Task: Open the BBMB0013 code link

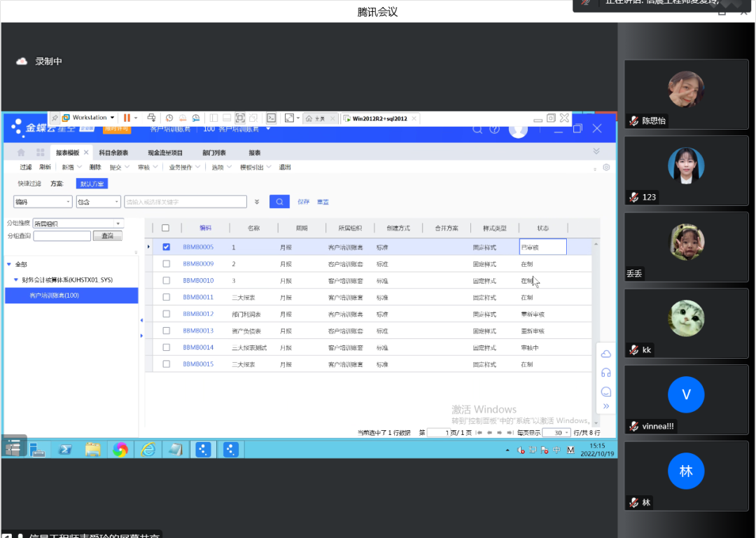Action: coord(198,331)
